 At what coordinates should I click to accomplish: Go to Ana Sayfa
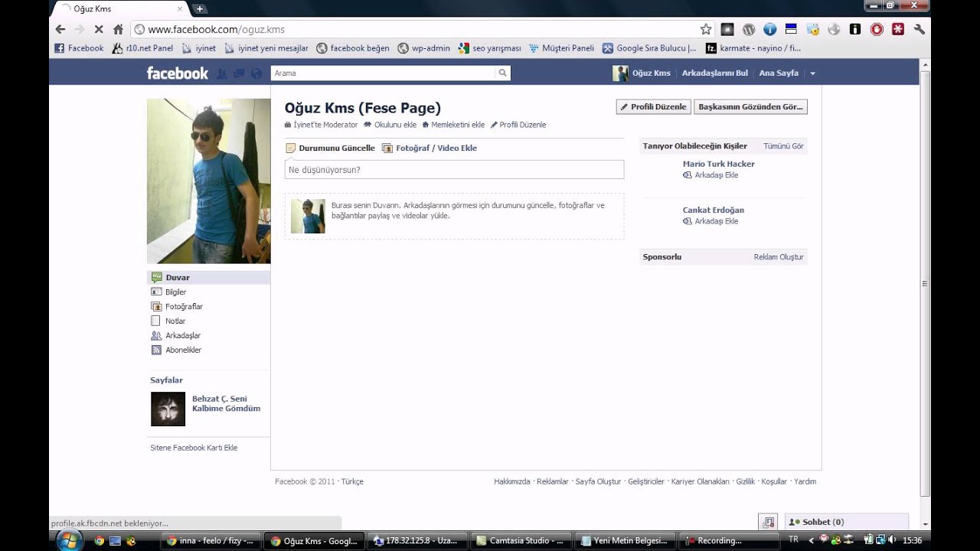point(779,73)
